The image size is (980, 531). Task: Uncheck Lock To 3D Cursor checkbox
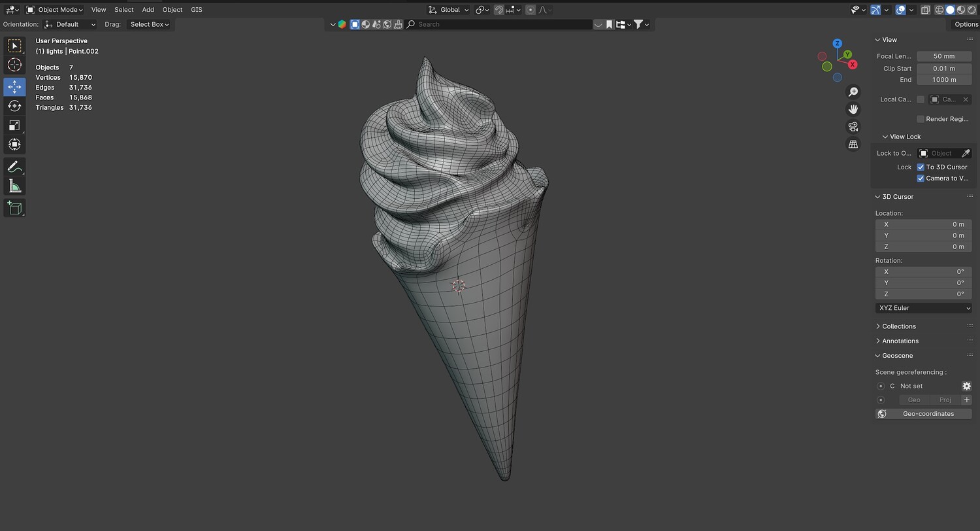921,167
